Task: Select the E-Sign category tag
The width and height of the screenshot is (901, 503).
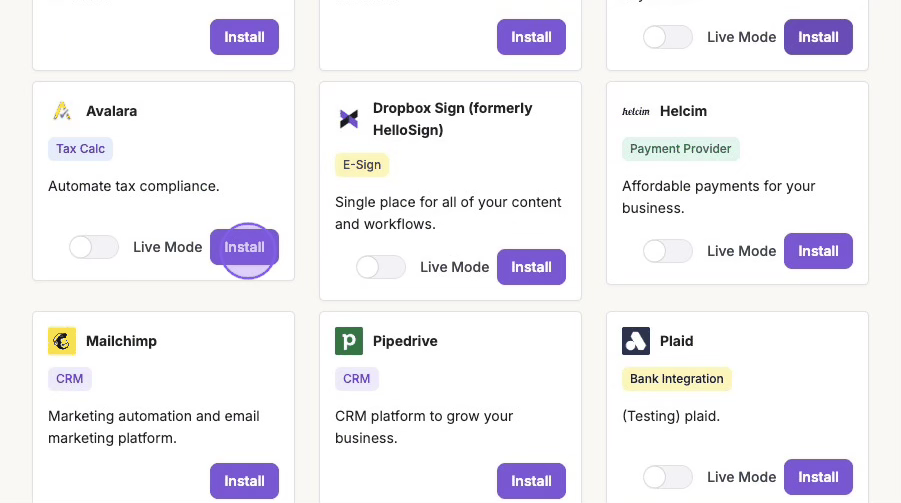Action: (x=362, y=165)
